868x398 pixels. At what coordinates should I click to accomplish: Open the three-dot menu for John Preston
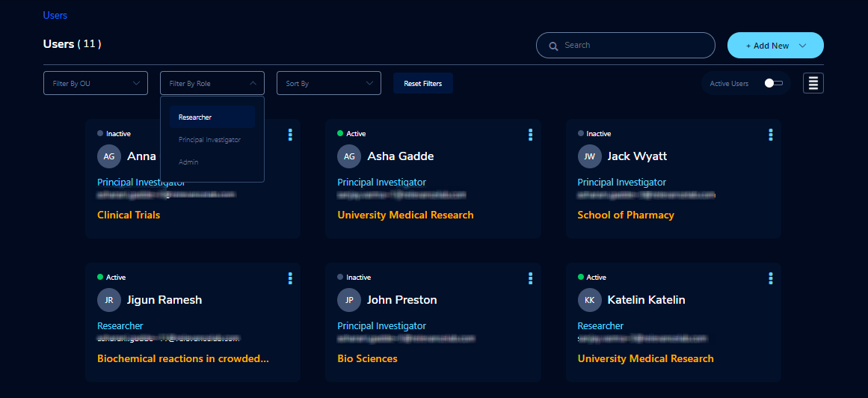tap(530, 278)
